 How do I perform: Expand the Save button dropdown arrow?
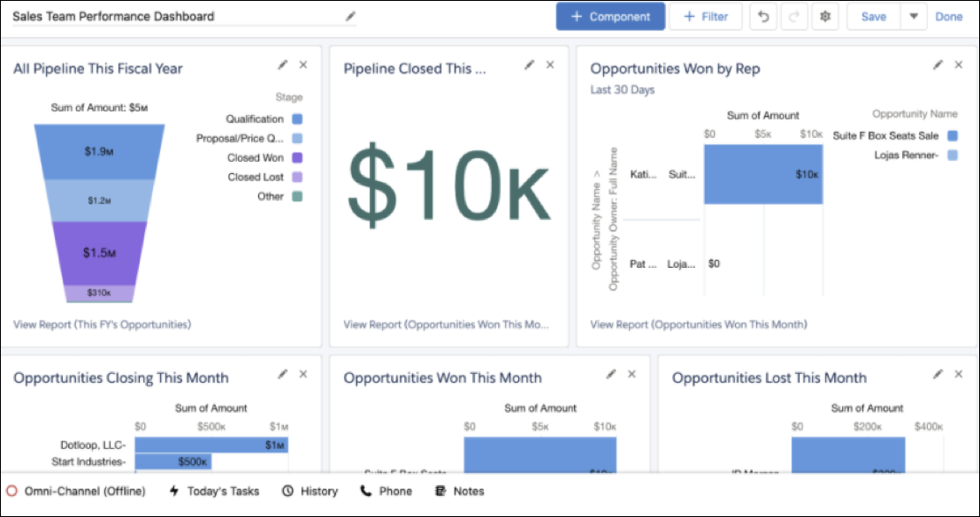913,16
